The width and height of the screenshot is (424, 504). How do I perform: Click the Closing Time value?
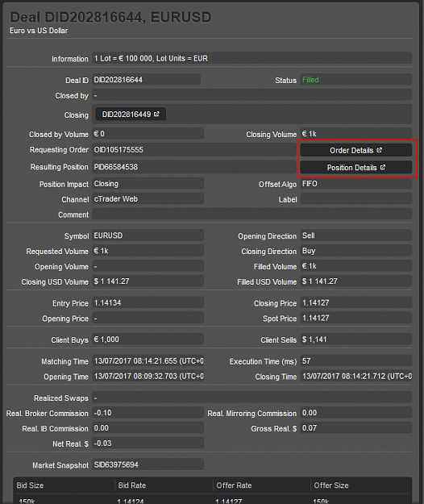tap(356, 376)
